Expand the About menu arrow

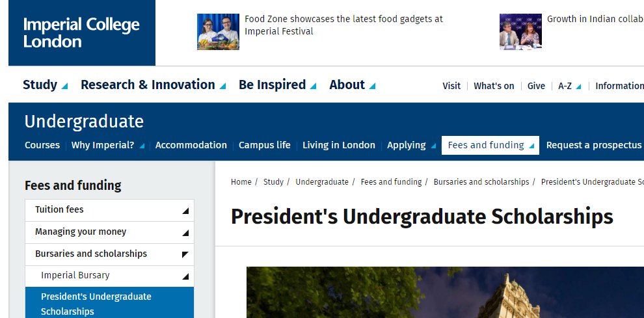[x=372, y=86]
